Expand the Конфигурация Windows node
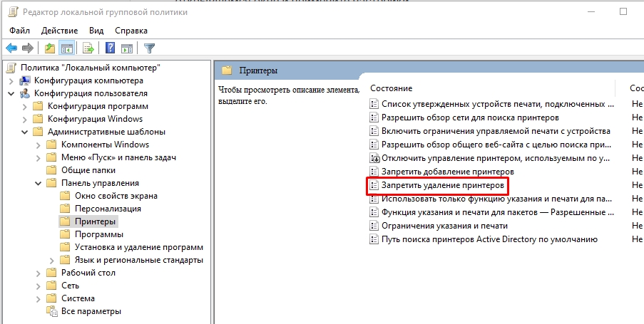Screen dimensions: 644x324 click(x=25, y=120)
